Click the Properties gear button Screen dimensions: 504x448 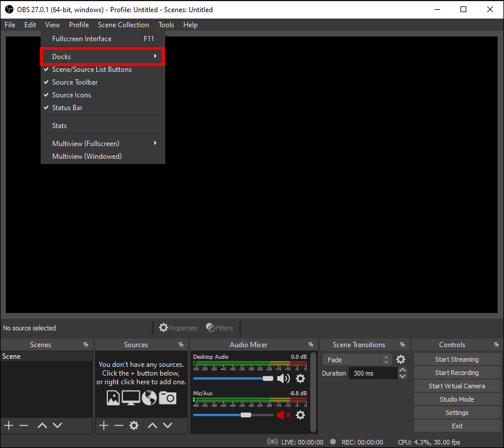click(178, 328)
